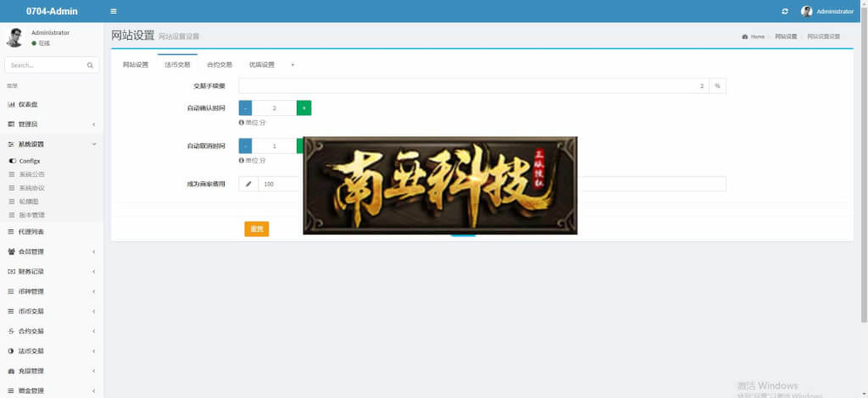868x398 pixels.
Task: Open 仪表盘 dashboard via its chart icon
Action: pos(11,104)
